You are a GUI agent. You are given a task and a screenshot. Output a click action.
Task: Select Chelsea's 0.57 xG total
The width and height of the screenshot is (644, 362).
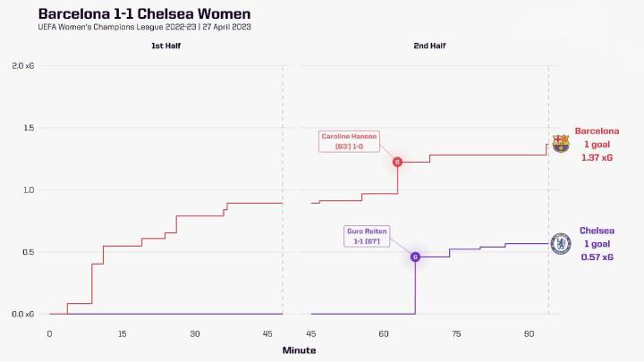click(x=597, y=257)
